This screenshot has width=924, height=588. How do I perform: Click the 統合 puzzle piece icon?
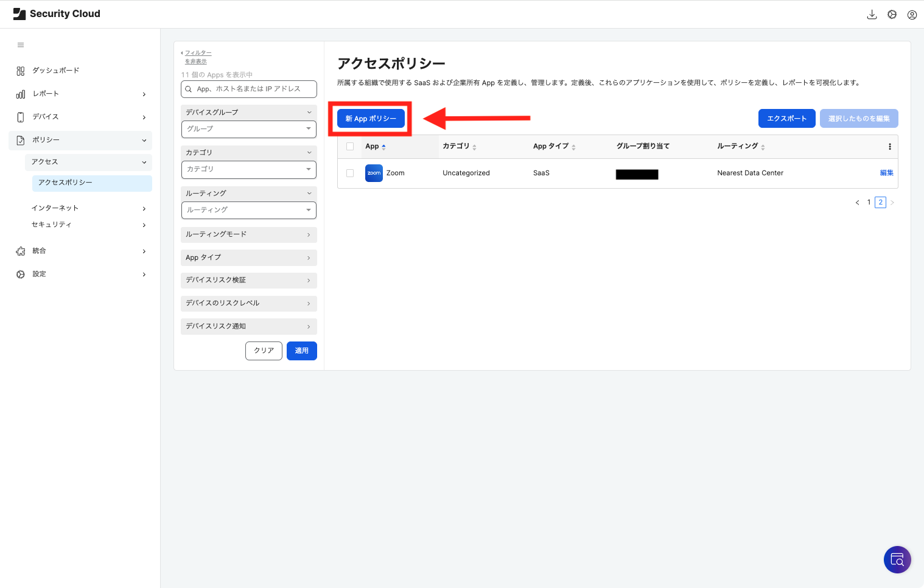(x=21, y=251)
